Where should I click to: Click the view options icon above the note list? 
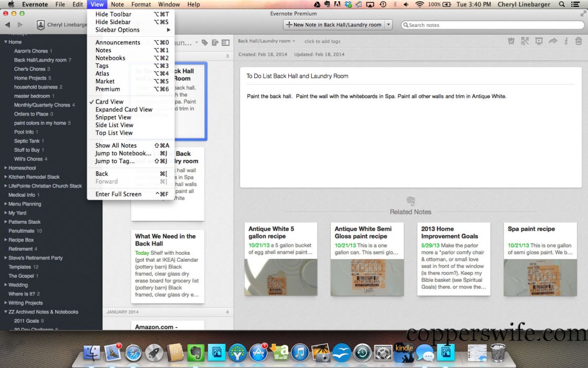(225, 43)
